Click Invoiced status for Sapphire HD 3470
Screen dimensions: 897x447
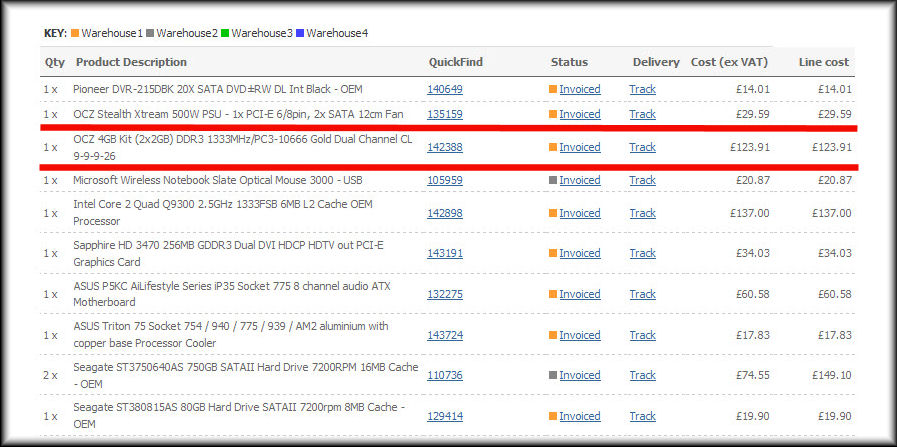tap(580, 253)
